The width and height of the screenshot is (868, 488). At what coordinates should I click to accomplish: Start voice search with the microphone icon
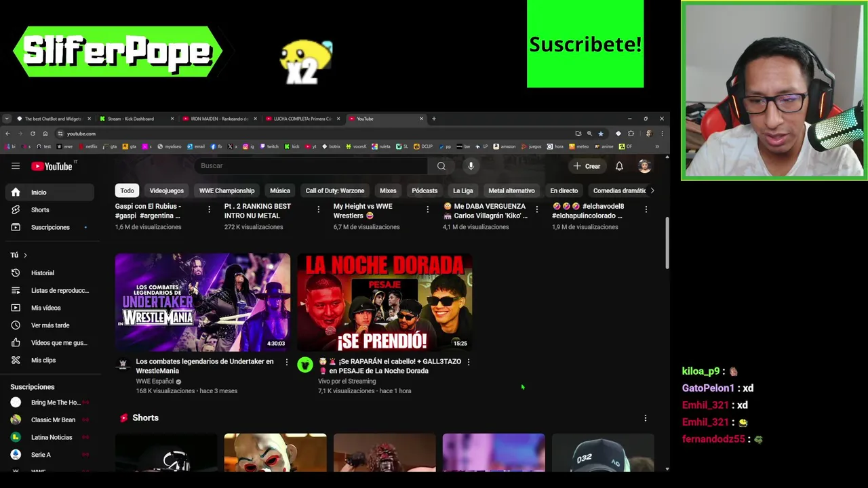[471, 166]
